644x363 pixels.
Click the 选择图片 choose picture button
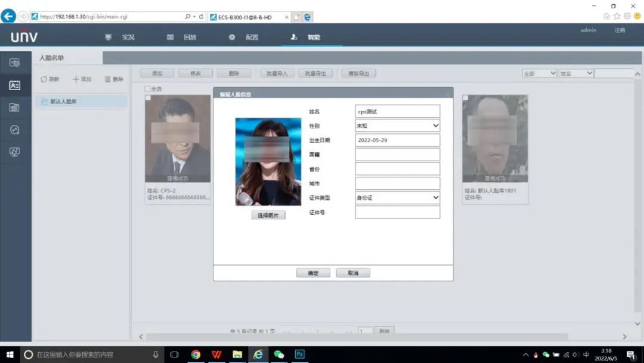pyautogui.click(x=268, y=216)
